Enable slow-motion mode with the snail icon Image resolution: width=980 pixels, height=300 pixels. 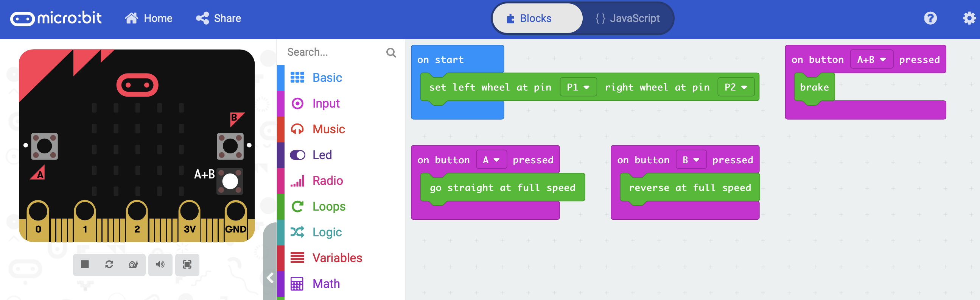(x=133, y=265)
